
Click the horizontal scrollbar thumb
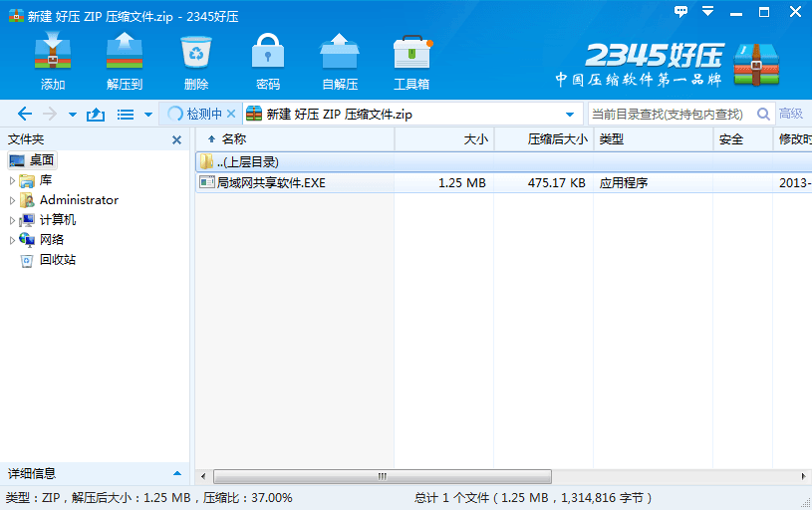pos(383,476)
